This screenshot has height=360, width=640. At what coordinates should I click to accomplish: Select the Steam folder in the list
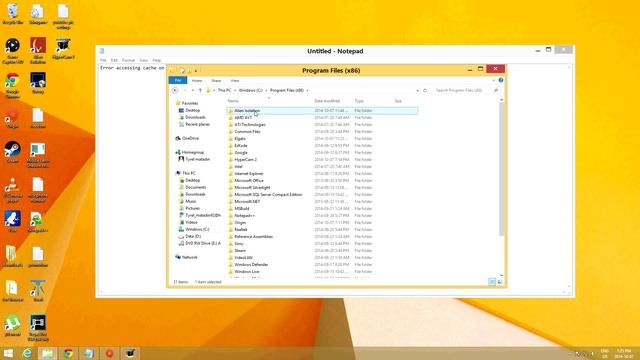(x=240, y=251)
